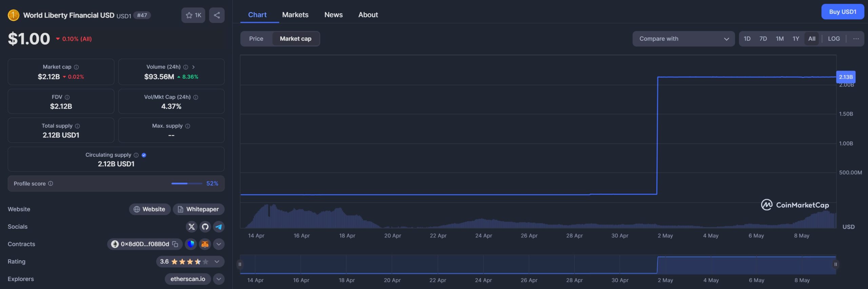868x289 pixels.
Task: Set chart range to All
Action: 812,39
